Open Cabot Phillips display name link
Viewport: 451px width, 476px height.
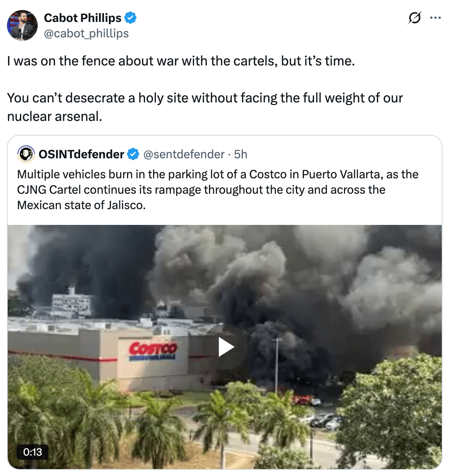coord(83,18)
